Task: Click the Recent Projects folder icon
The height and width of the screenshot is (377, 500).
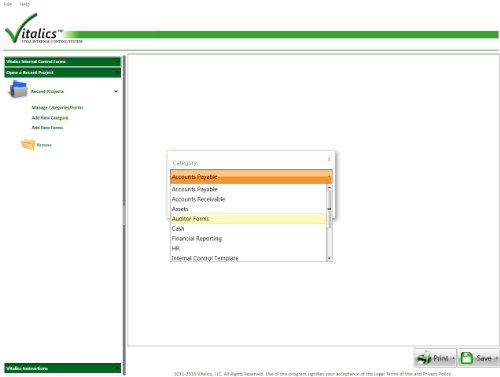Action: 18,90
